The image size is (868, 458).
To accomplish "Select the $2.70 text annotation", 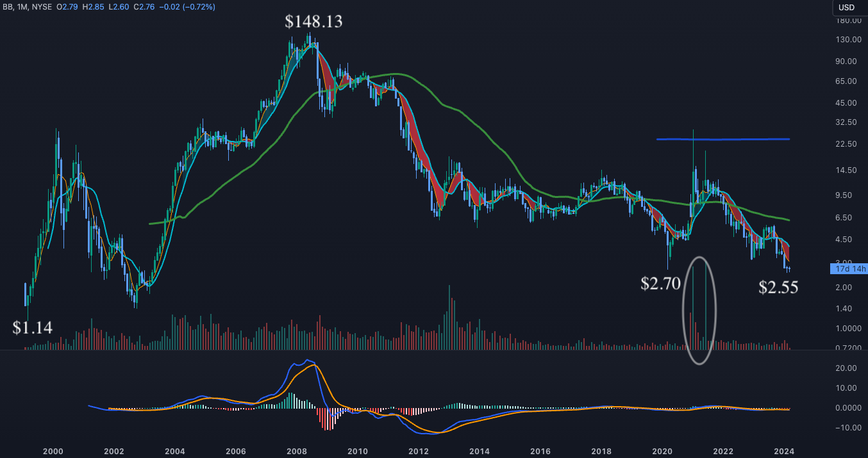I will [660, 284].
